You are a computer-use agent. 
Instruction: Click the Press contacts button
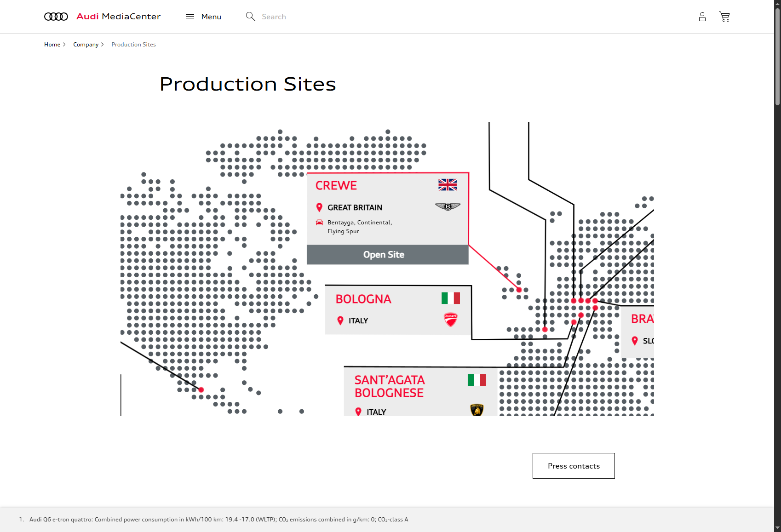point(574,466)
